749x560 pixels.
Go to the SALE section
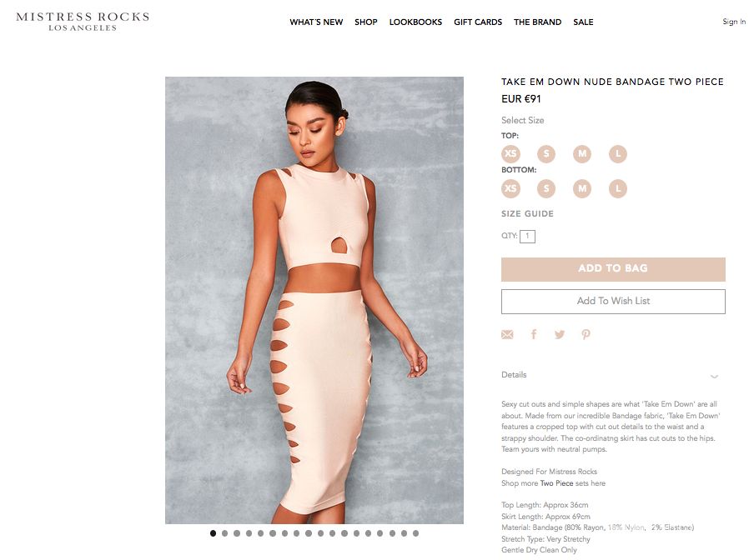coord(583,22)
